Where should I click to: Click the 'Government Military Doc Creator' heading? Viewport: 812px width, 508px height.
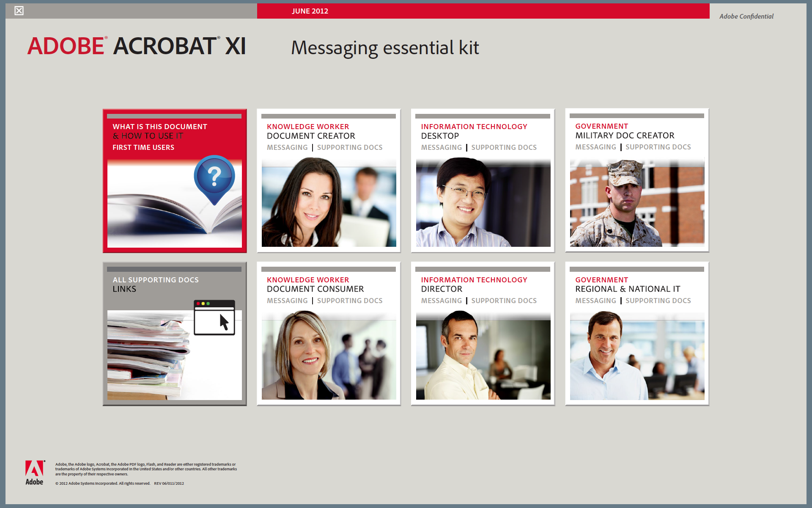pyautogui.click(x=625, y=131)
